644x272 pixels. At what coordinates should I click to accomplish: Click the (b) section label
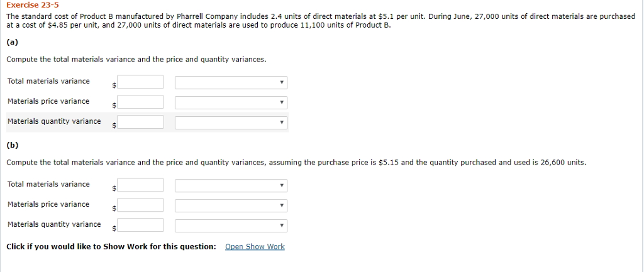[x=12, y=145]
